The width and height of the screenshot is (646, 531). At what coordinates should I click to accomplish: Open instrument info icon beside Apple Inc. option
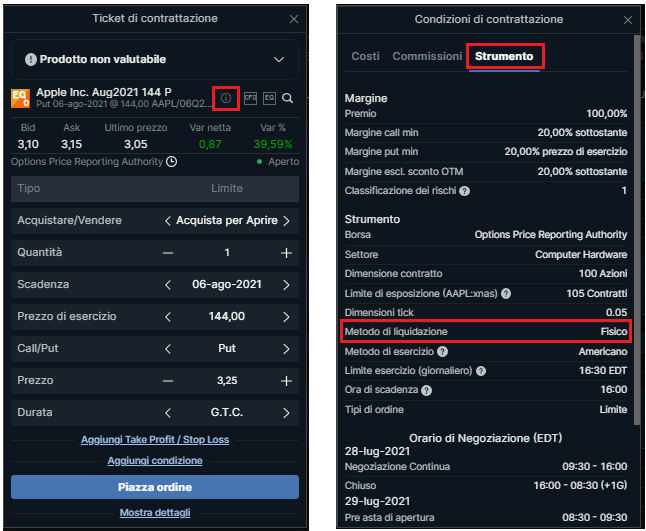tap(226, 98)
